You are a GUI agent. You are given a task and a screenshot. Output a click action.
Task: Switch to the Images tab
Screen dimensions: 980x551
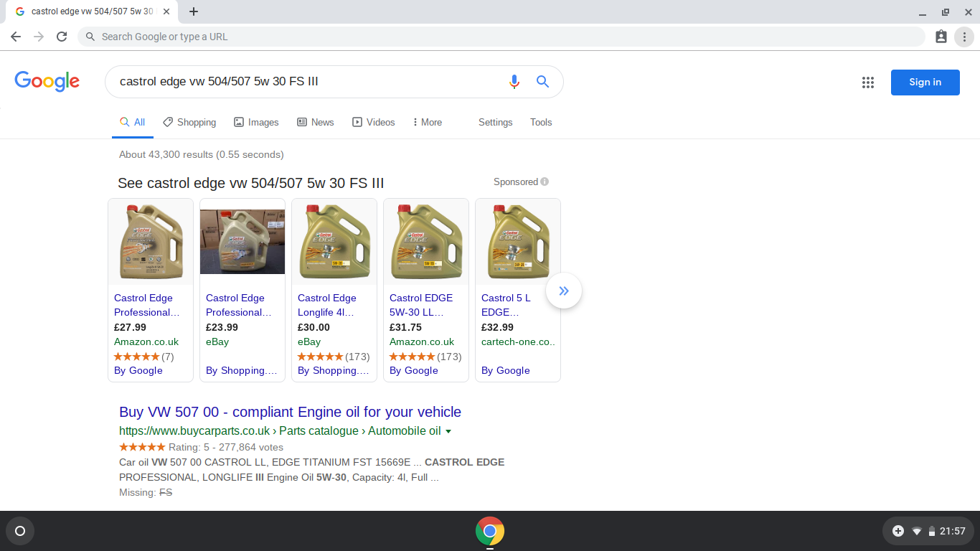point(256,122)
